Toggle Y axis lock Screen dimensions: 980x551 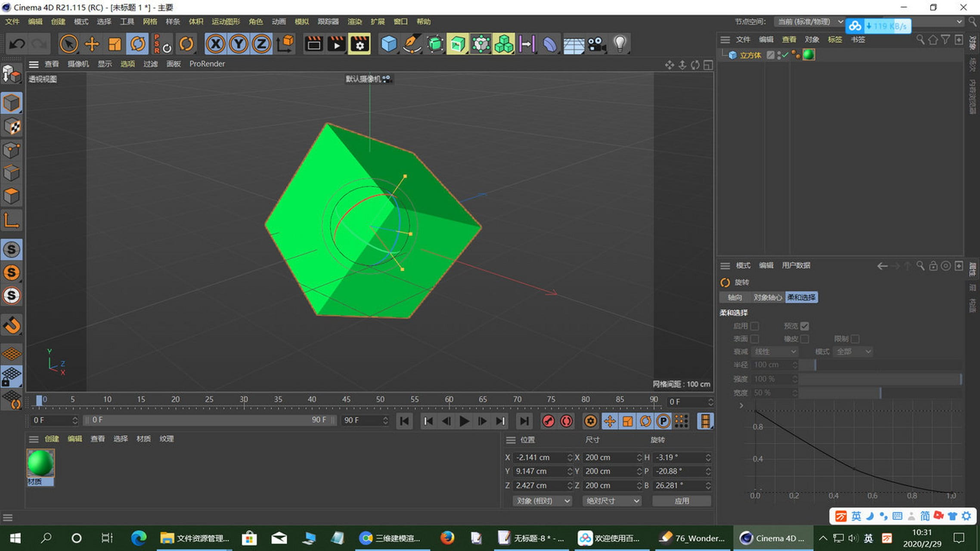238,44
